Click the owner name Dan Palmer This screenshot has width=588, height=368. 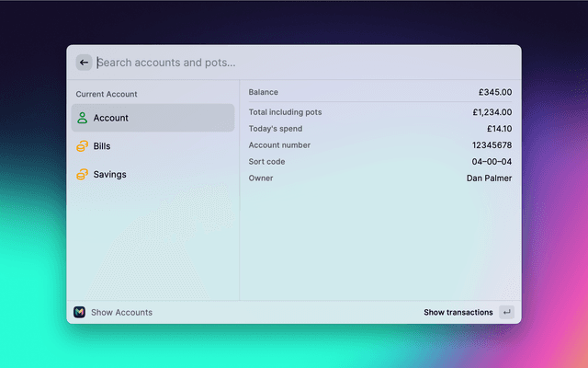coord(489,178)
